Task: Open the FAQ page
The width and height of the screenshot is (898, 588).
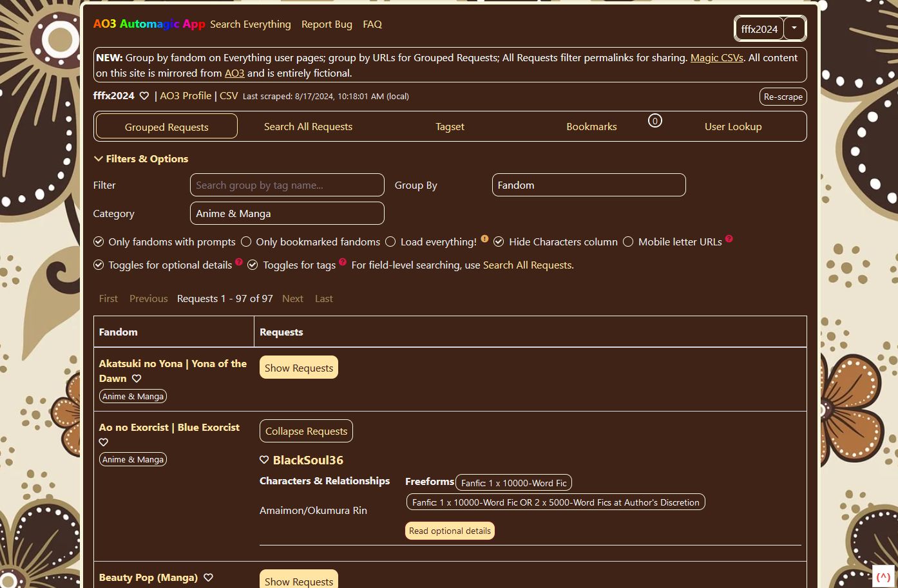Action: [x=372, y=24]
